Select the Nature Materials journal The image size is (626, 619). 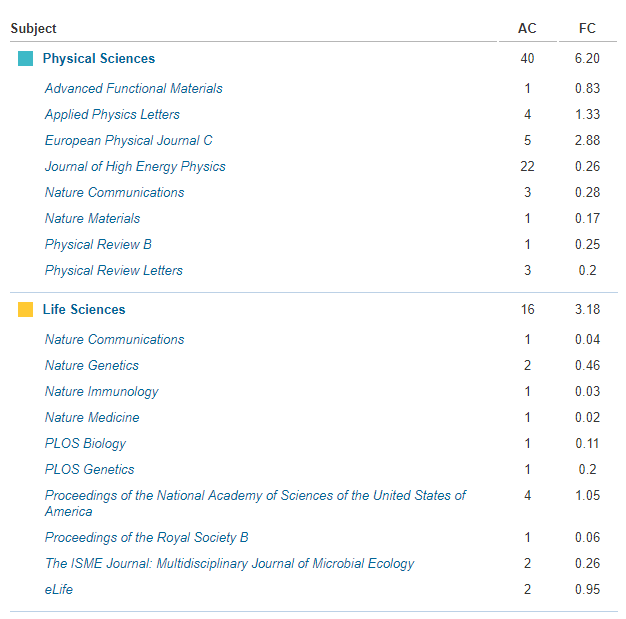[x=92, y=218]
